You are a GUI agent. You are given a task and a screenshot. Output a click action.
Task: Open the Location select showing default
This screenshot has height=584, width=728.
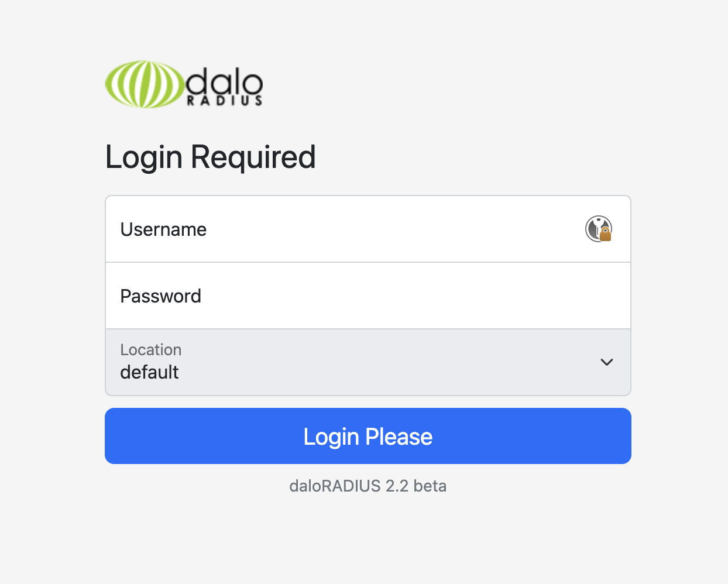point(368,362)
